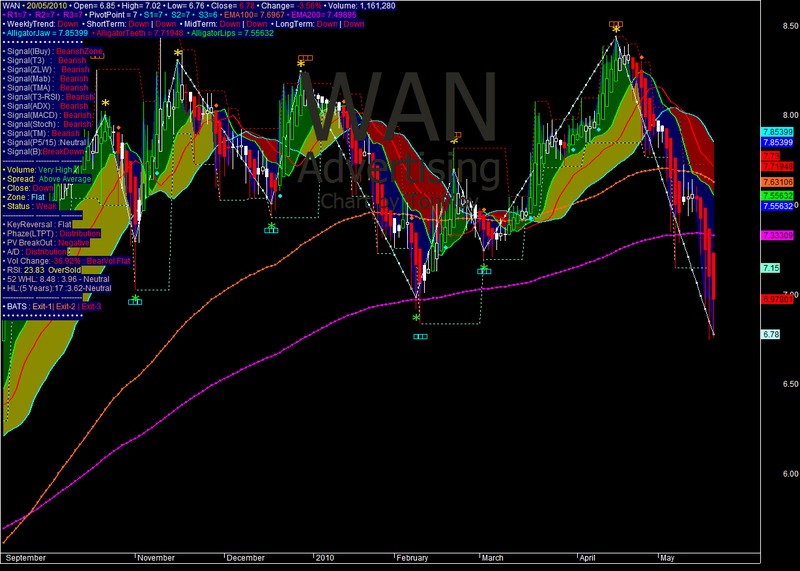Click the KeyReversal : Flat row
Viewport: 800px width, 571px height.
pyautogui.click(x=39, y=225)
